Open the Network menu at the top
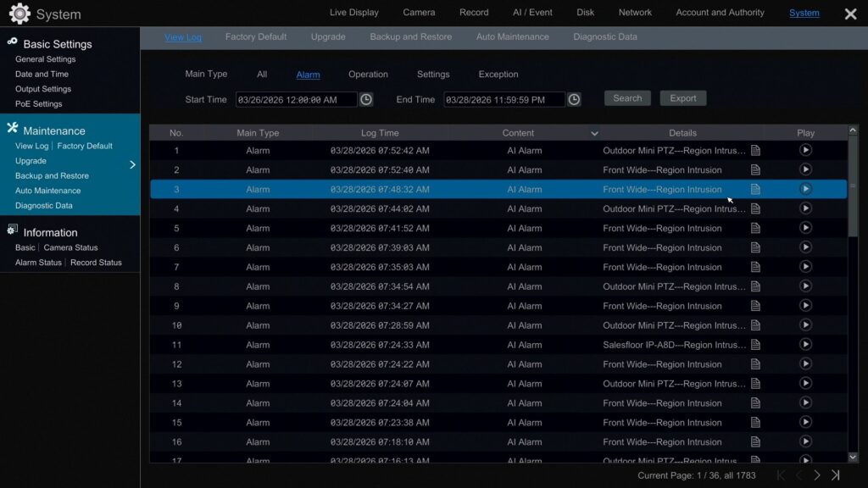Image resolution: width=868 pixels, height=488 pixels. (634, 12)
